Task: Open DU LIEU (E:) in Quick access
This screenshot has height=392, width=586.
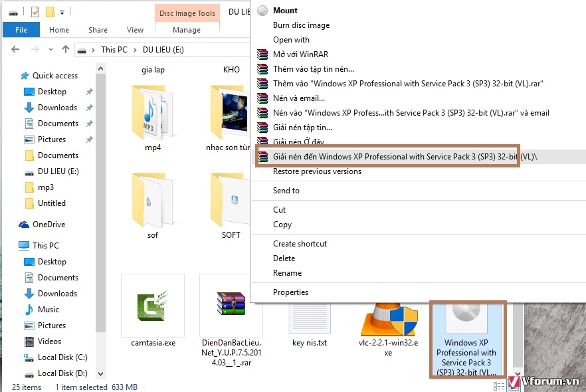Action: pyautogui.click(x=58, y=171)
